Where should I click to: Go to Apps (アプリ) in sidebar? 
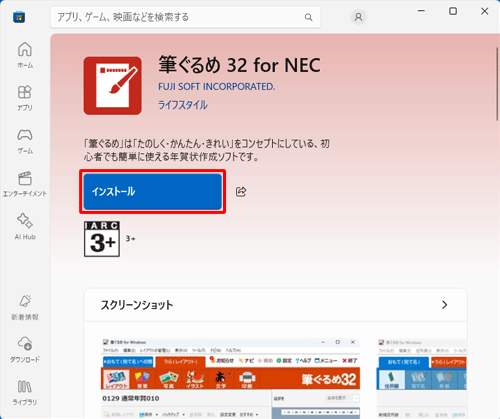coord(25,98)
